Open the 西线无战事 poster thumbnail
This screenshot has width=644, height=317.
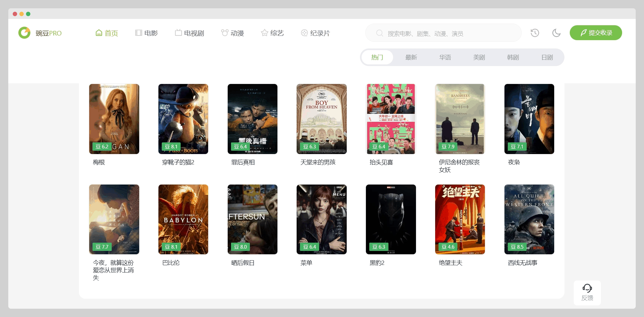pos(529,219)
